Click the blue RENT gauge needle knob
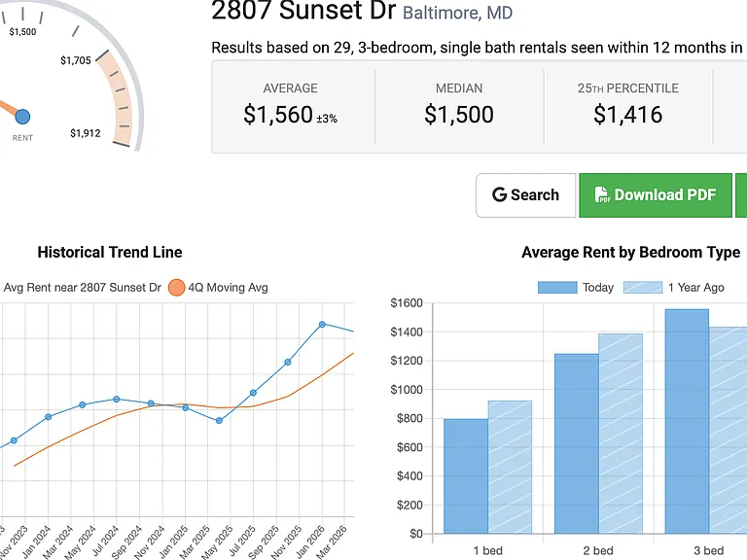747x560 pixels. [22, 117]
